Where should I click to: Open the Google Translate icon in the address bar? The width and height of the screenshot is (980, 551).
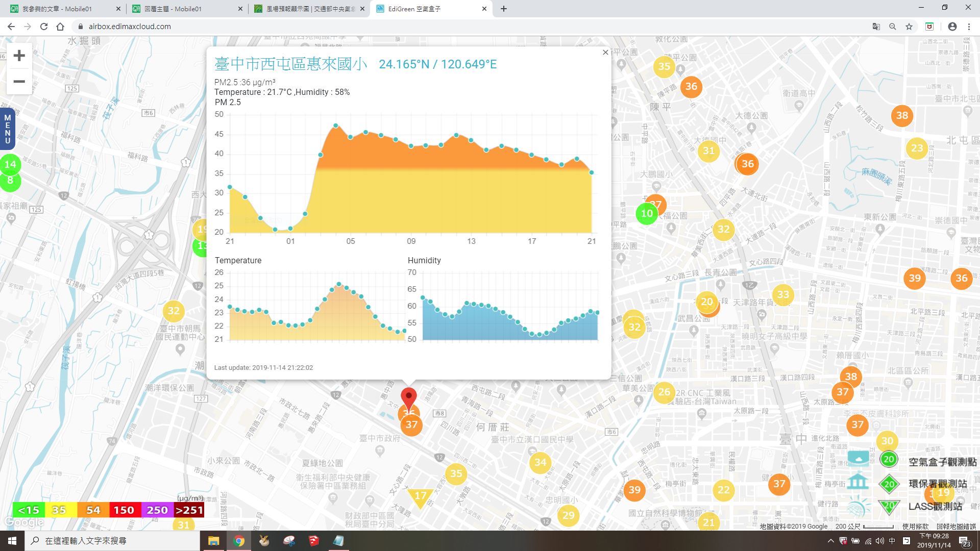tap(876, 27)
